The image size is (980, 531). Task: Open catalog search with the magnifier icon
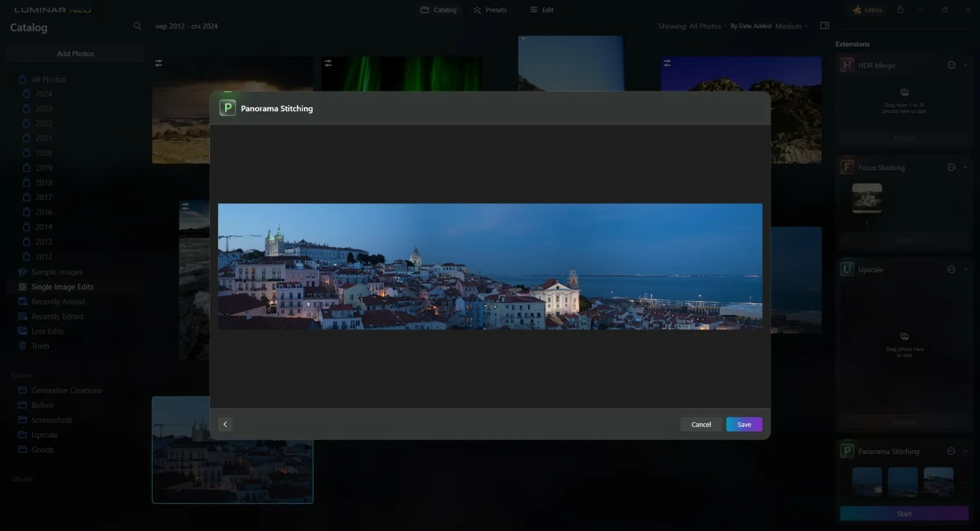tap(137, 26)
